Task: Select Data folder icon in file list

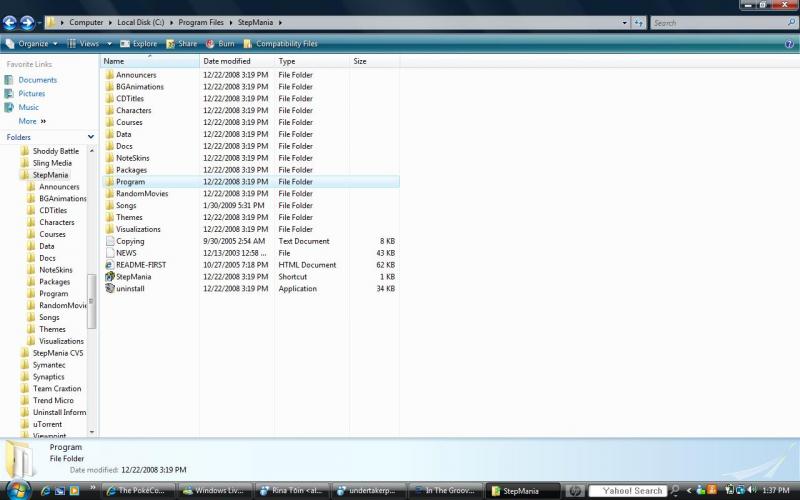Action: coord(110,134)
